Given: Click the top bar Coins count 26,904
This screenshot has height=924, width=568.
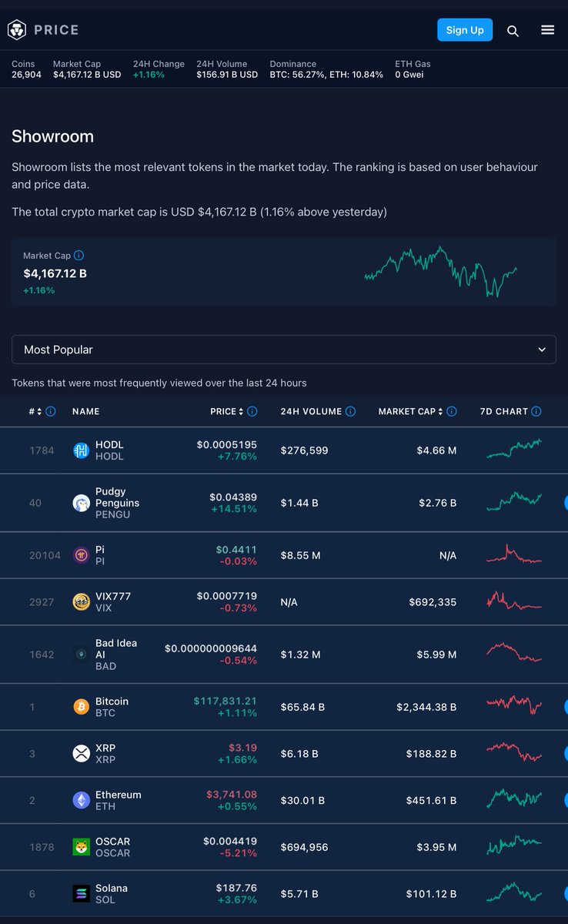Looking at the screenshot, I should [26, 75].
